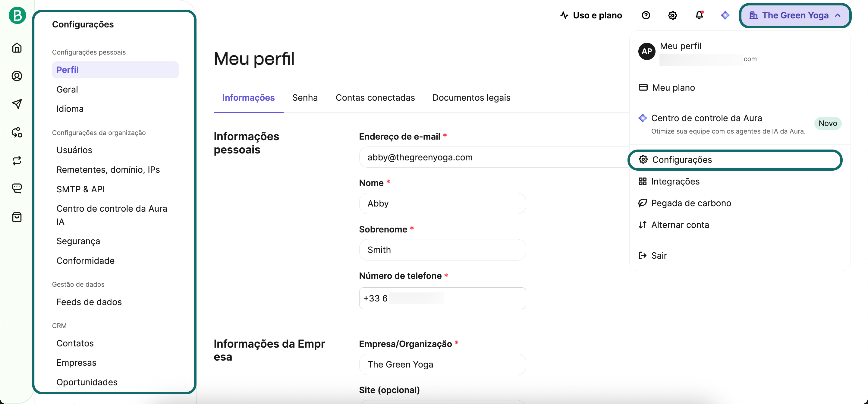Choose Sair to log out
The image size is (868, 404).
[659, 256]
